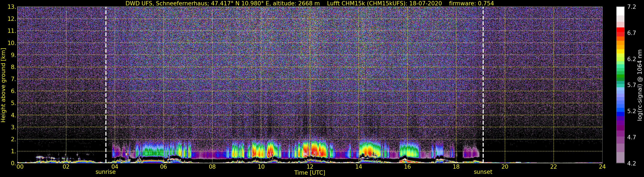Click the time axis tick label '12'
Image resolution: width=644 pixels, height=177 pixels.
[310, 167]
